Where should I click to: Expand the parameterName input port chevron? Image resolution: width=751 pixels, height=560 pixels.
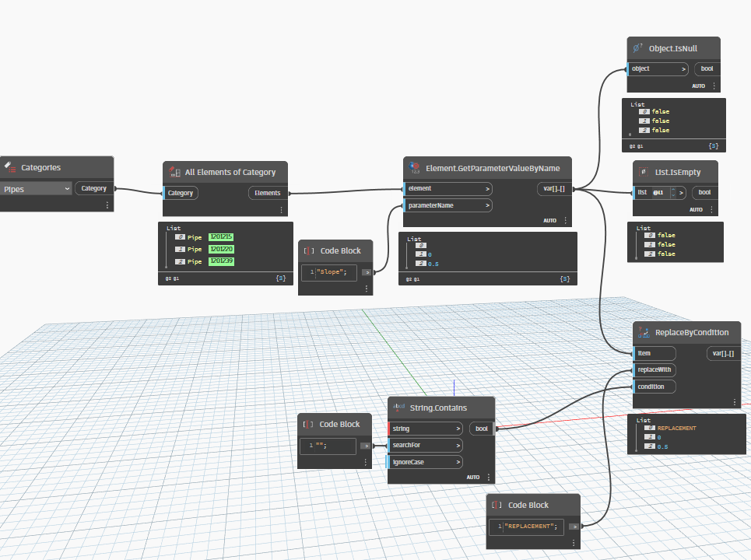click(x=488, y=205)
